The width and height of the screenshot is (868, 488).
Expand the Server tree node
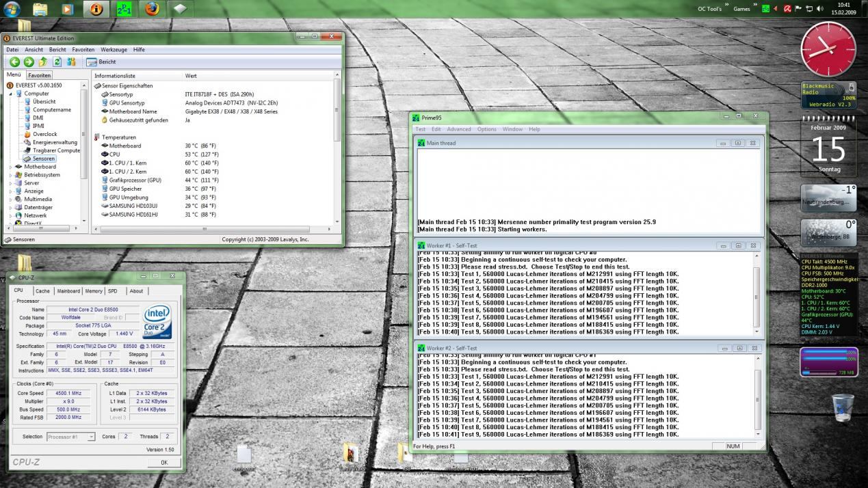[10, 183]
